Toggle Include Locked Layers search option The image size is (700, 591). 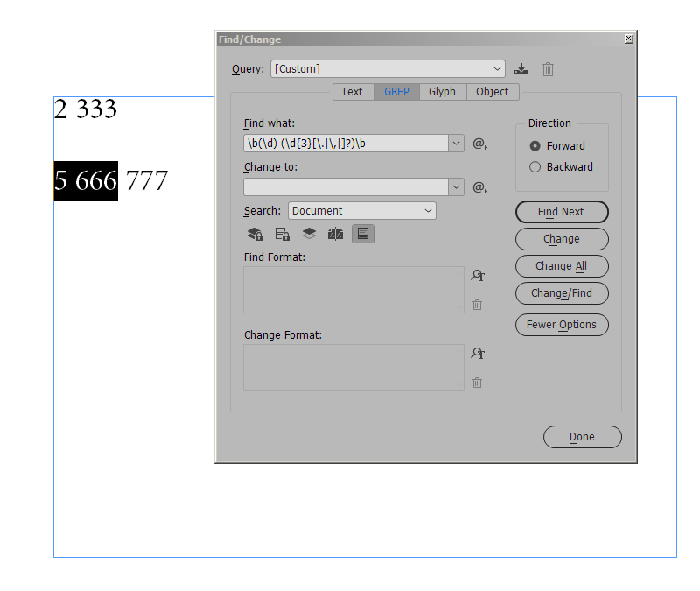tap(255, 234)
